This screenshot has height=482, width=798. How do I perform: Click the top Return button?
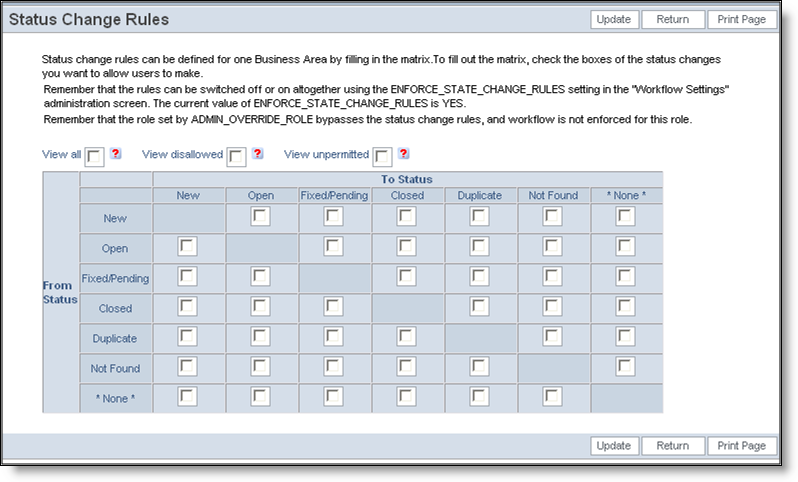(x=673, y=19)
